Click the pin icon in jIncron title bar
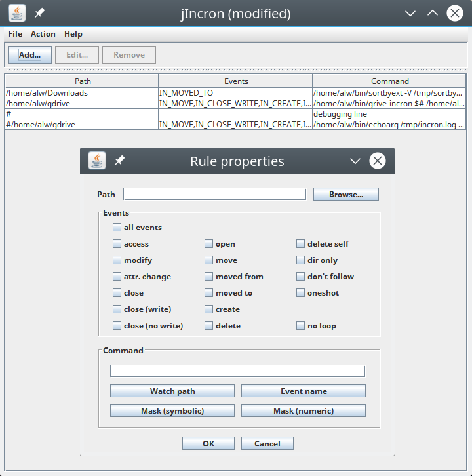The height and width of the screenshot is (476, 472). 39,13
